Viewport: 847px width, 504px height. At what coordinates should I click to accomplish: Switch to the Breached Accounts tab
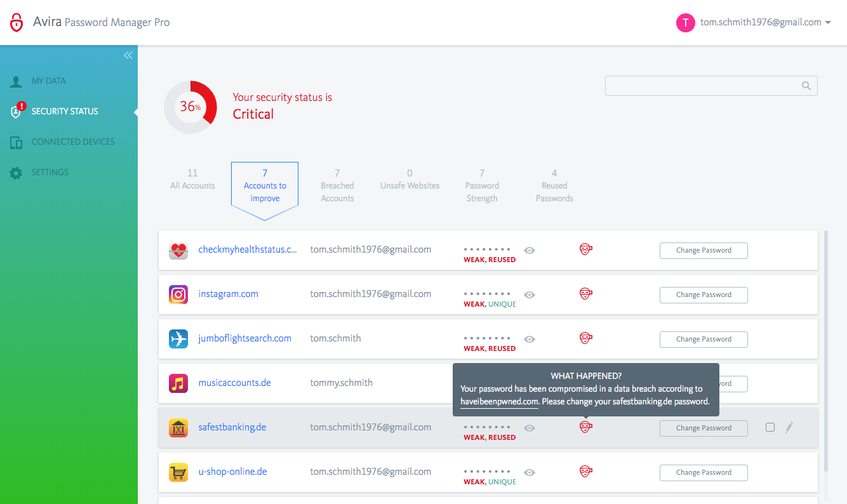click(337, 186)
